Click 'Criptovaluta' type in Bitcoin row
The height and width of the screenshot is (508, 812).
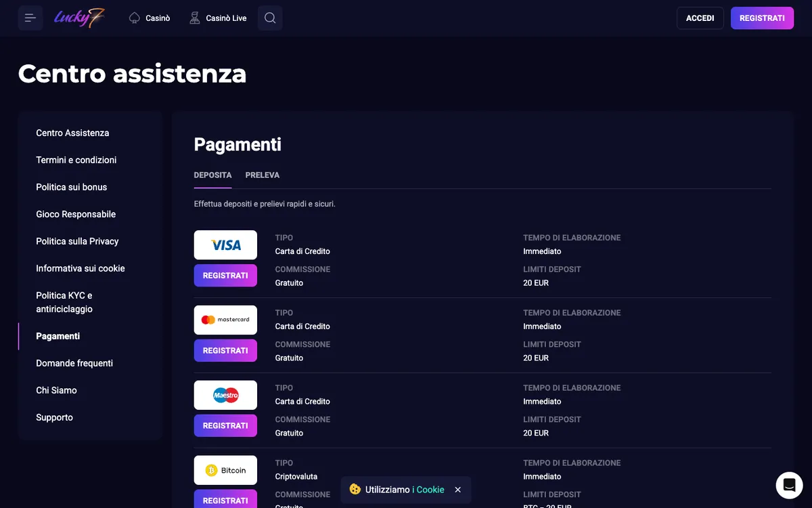click(x=296, y=477)
